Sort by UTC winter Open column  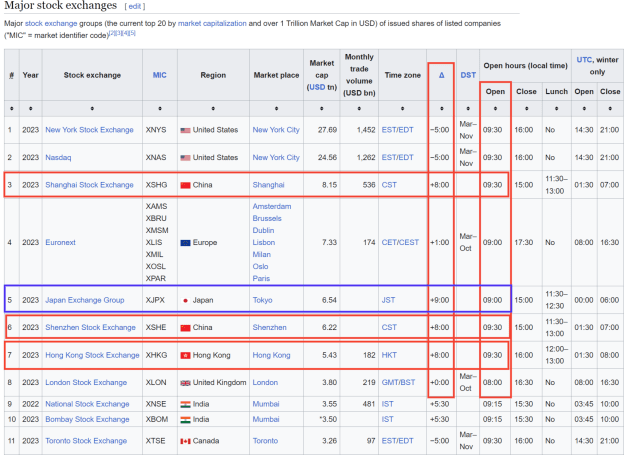pos(584,108)
